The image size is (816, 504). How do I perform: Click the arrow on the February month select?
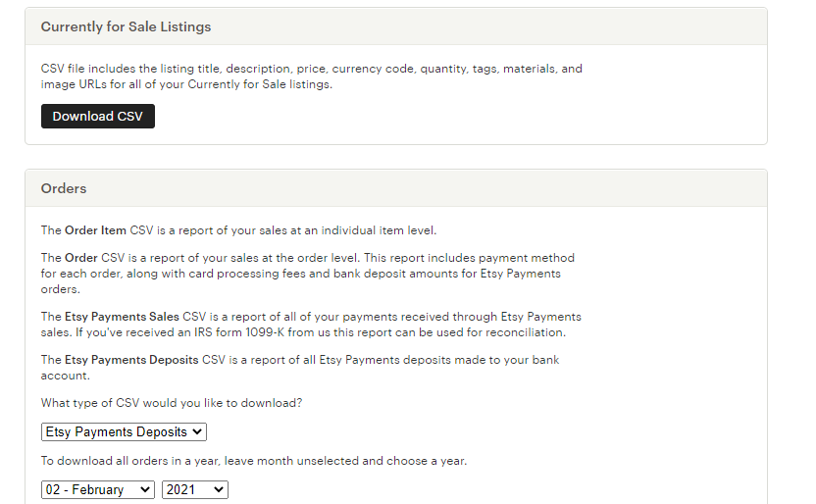click(146, 489)
